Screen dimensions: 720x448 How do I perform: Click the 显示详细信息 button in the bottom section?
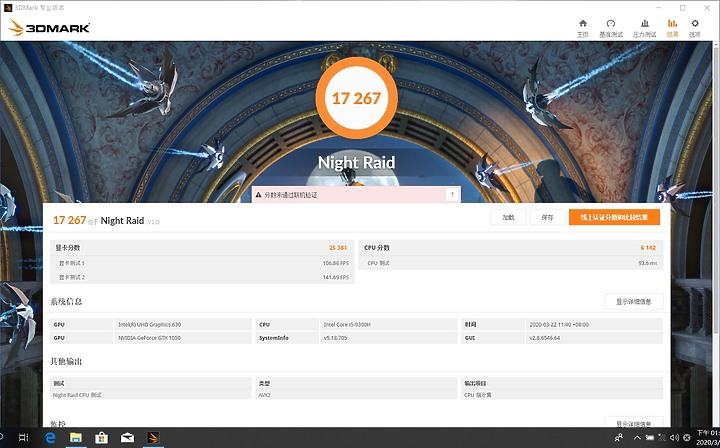coord(634,422)
